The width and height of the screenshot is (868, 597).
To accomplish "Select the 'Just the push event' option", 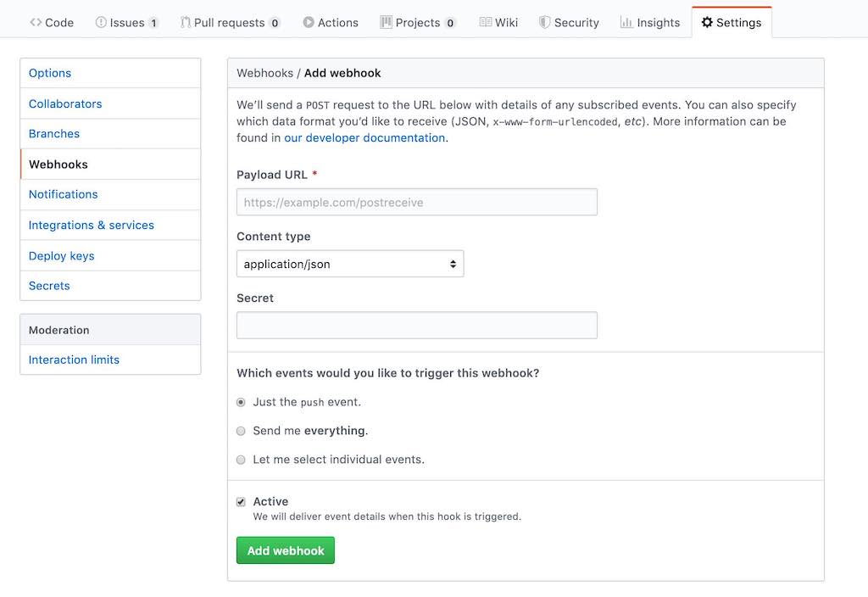I will click(x=240, y=402).
